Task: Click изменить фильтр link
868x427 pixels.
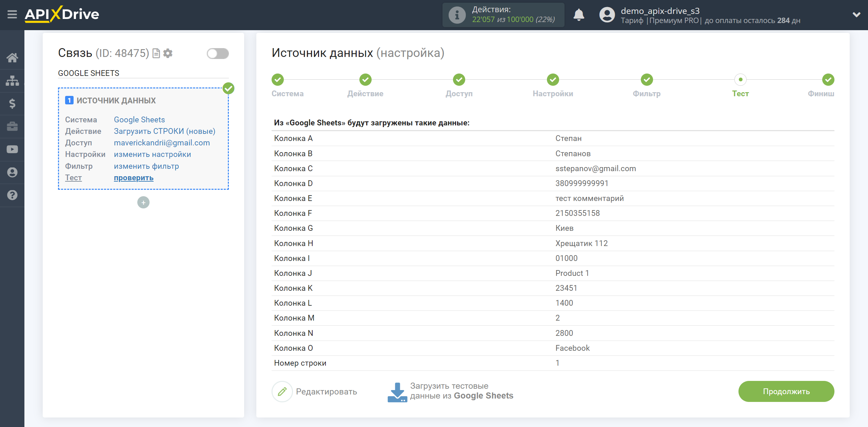Action: coord(146,166)
